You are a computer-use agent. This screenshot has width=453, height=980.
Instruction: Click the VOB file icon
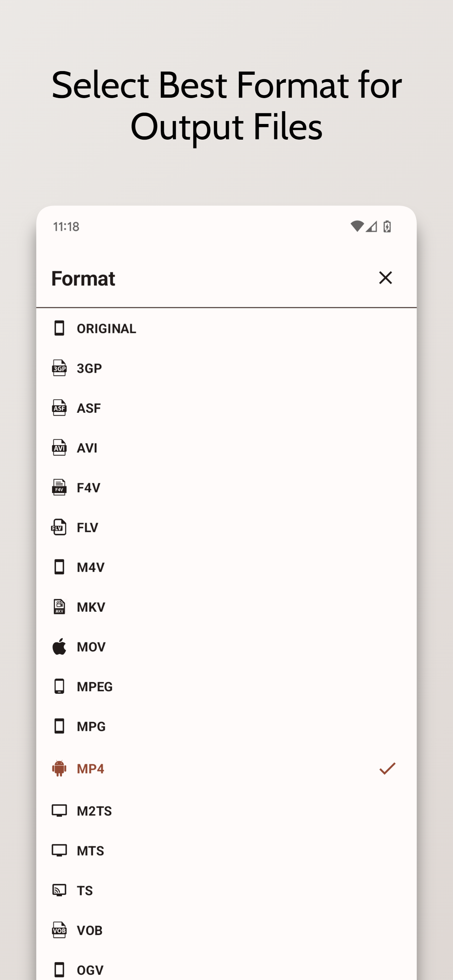tap(59, 930)
